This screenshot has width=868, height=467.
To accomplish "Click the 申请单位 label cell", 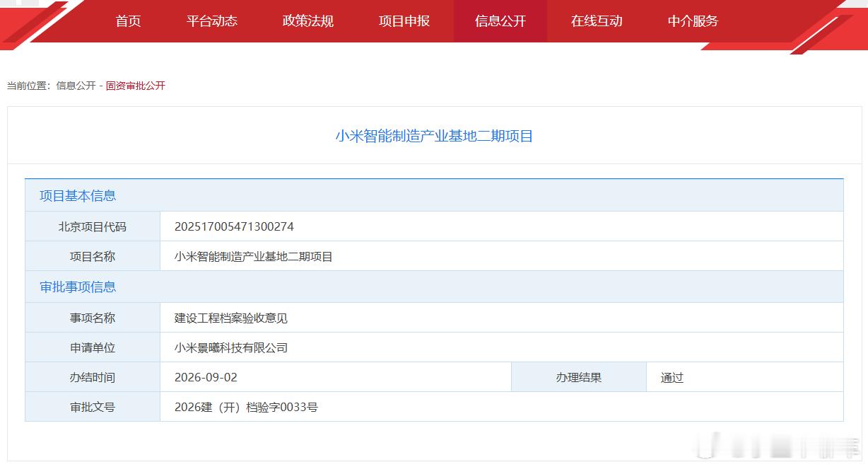I will [x=93, y=347].
